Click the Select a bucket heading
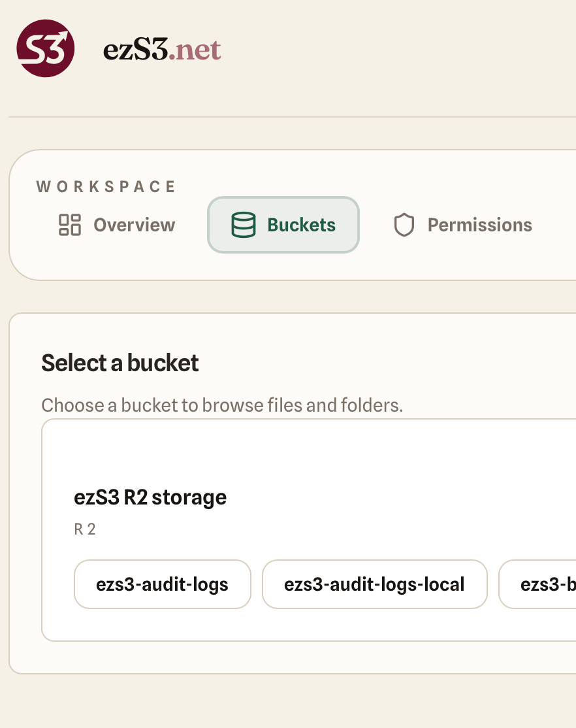This screenshot has width=576, height=728. point(120,363)
